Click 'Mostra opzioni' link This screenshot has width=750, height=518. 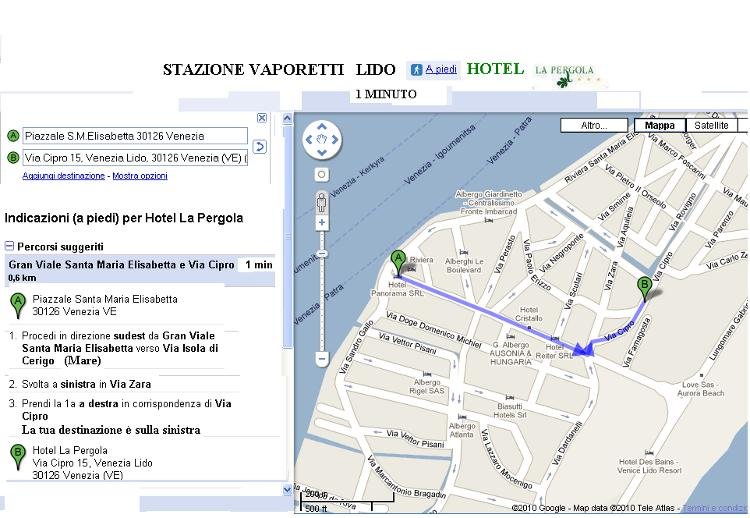coord(140,176)
